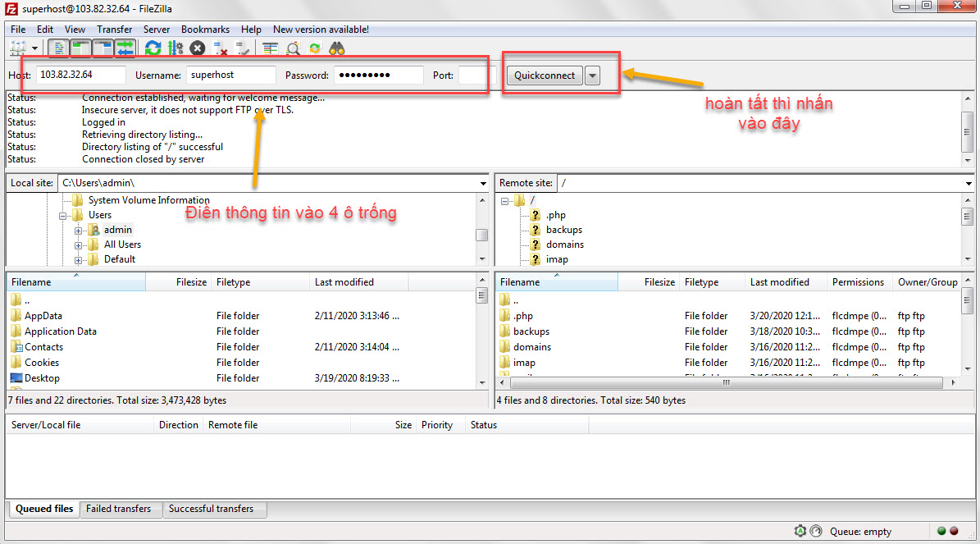This screenshot has width=980, height=544.
Task: Toggle local directory tree display
Action: tap(81, 48)
